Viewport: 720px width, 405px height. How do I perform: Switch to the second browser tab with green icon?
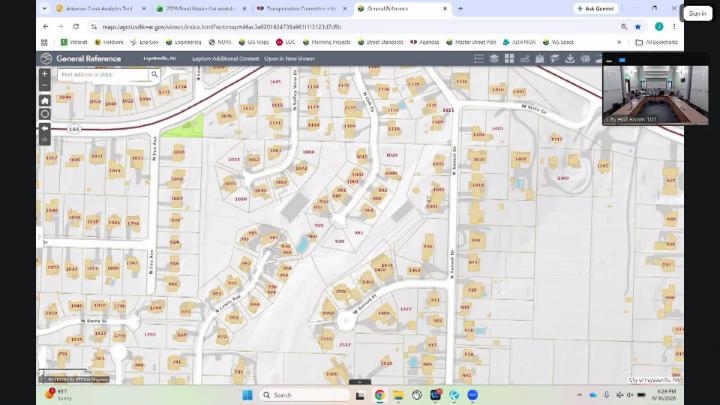(x=200, y=8)
